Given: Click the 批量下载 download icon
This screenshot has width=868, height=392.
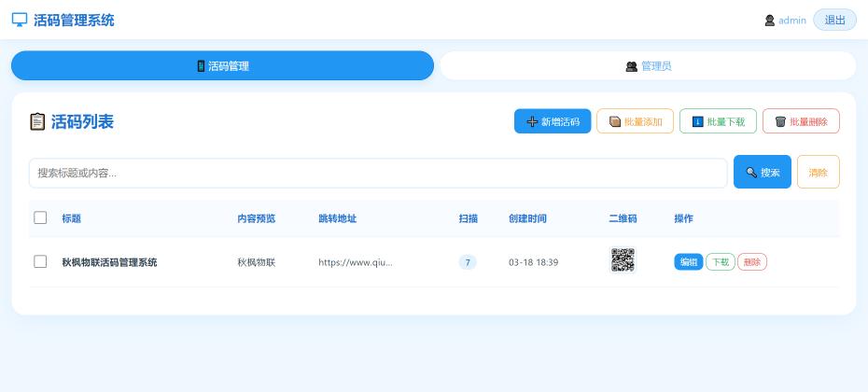Looking at the screenshot, I should click(x=697, y=122).
